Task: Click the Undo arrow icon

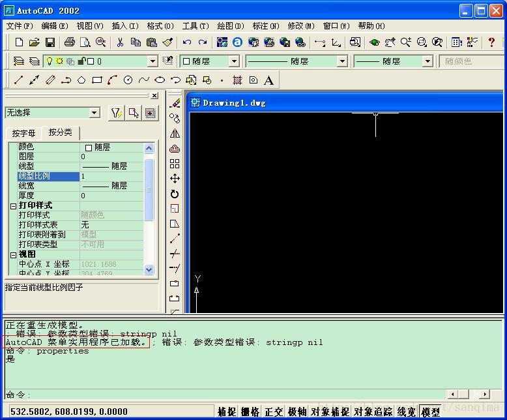Action: [187, 42]
